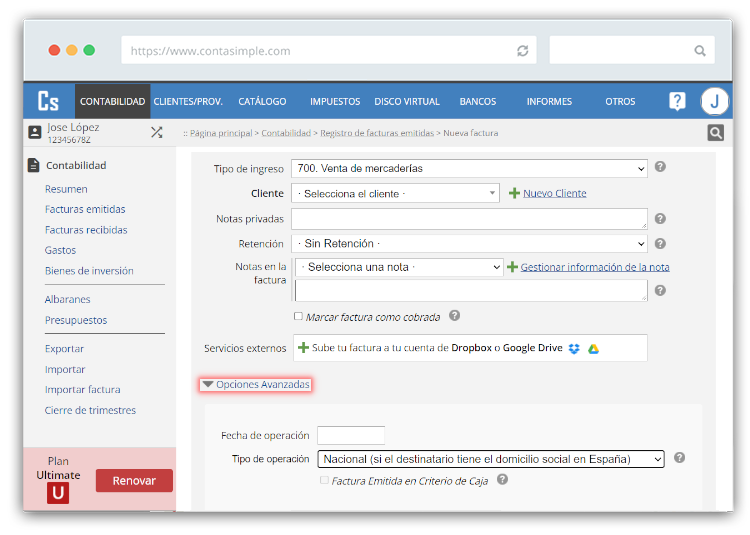Viewport: 750px width, 535px height.
Task: Open the help question mark in navbar
Action: tap(677, 101)
